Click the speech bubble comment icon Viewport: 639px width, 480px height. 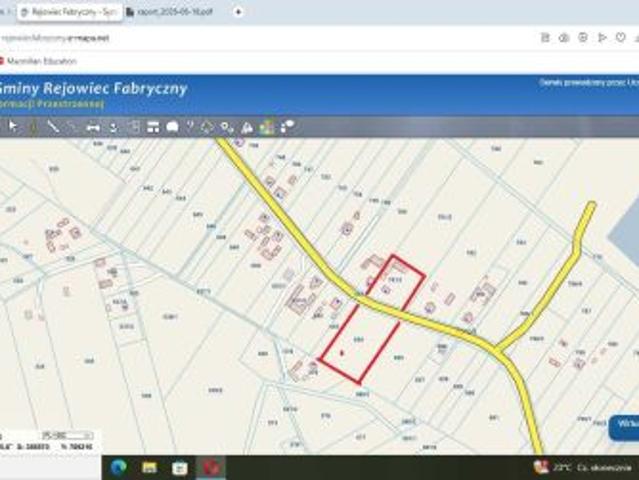pos(172,127)
